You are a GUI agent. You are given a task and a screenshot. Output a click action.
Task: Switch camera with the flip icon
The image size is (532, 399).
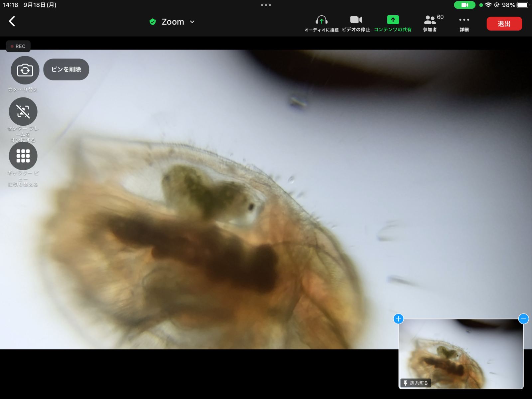(25, 70)
